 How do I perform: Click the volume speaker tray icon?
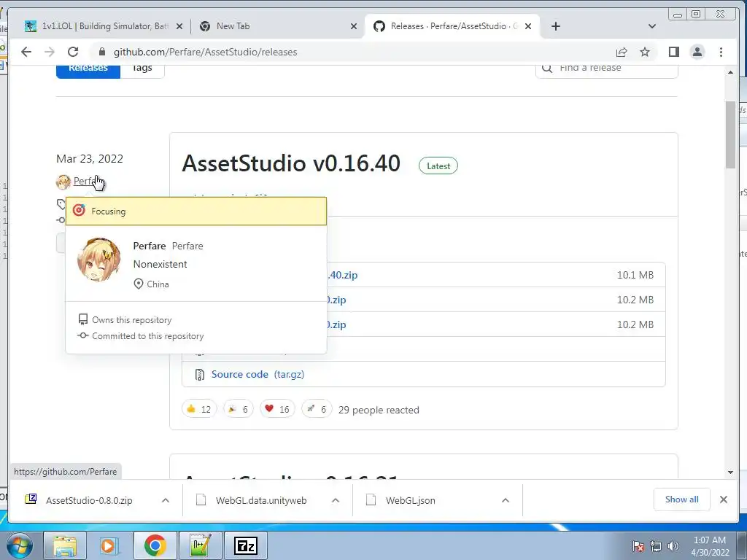pyautogui.click(x=673, y=546)
